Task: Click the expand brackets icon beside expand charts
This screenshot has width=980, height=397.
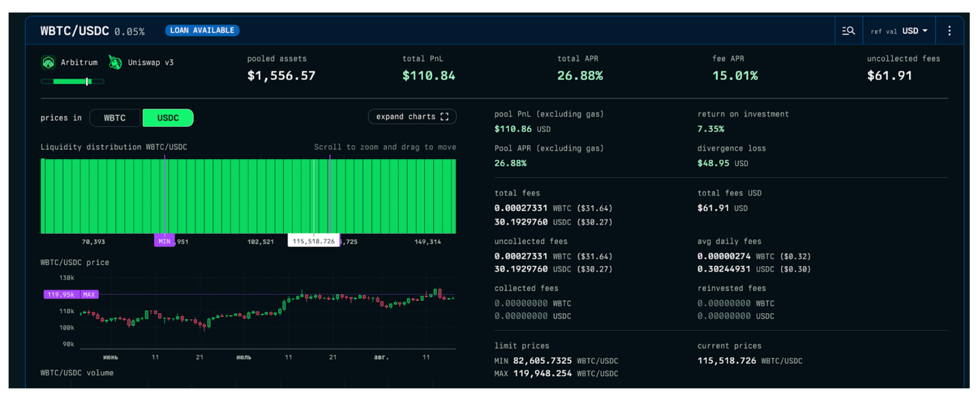Action: [444, 117]
